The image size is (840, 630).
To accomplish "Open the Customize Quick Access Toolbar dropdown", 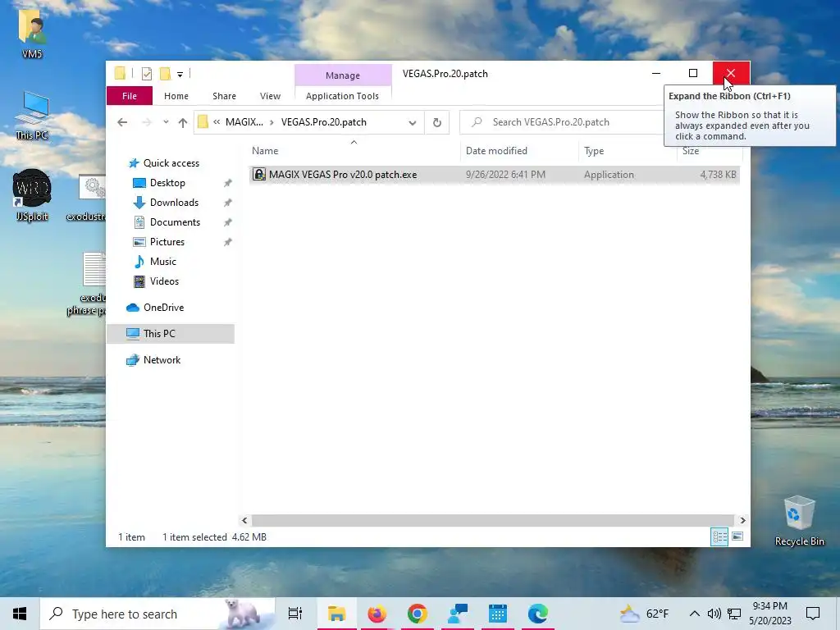I will 180,75.
